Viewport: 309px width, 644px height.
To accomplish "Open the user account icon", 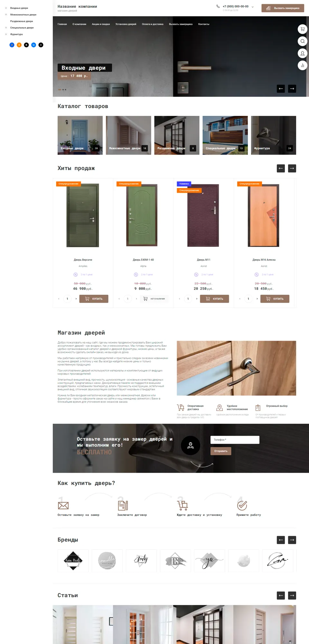I will [x=302, y=53].
